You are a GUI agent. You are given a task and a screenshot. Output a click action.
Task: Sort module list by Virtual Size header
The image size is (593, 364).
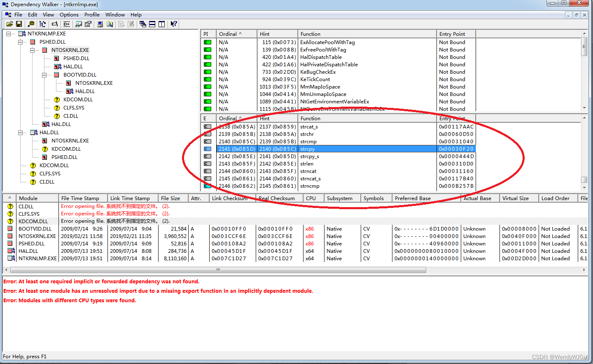[x=519, y=198]
